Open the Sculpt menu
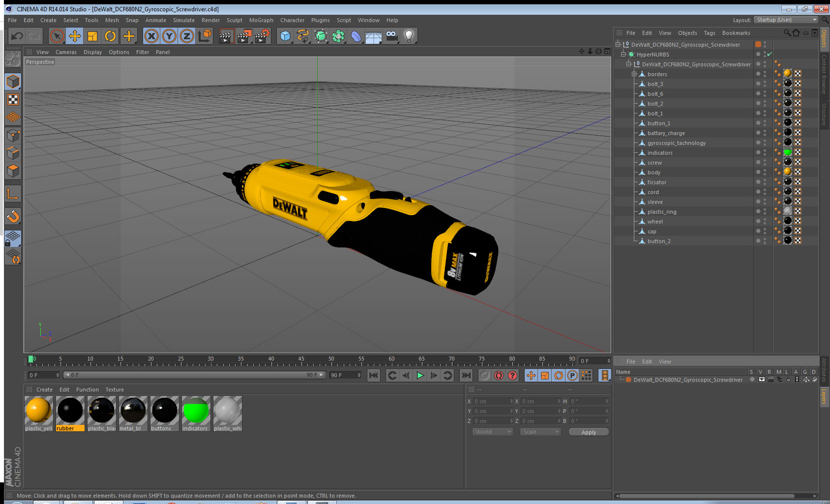The height and width of the screenshot is (504, 830). [235, 20]
